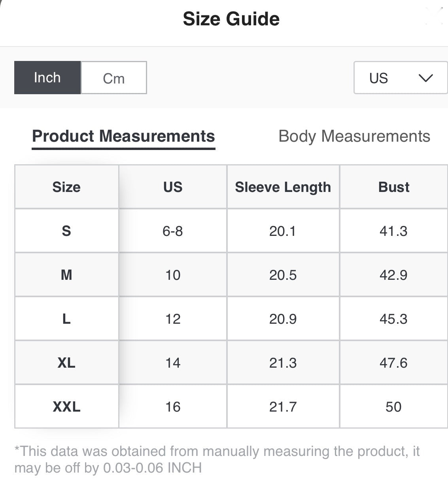This screenshot has height=488, width=448.
Task: Open the US region dropdown
Action: (x=401, y=78)
